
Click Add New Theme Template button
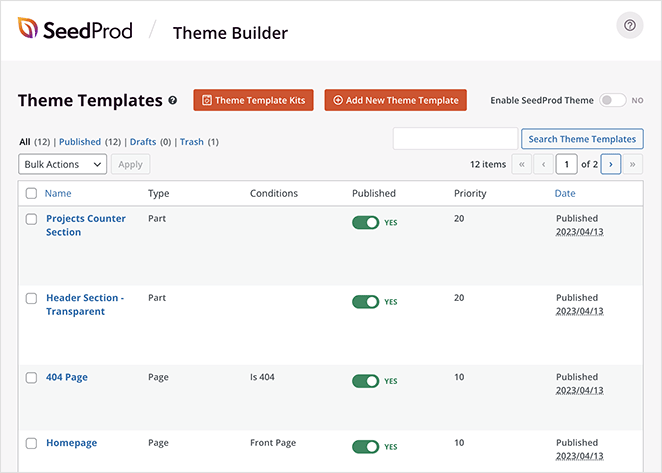[395, 100]
